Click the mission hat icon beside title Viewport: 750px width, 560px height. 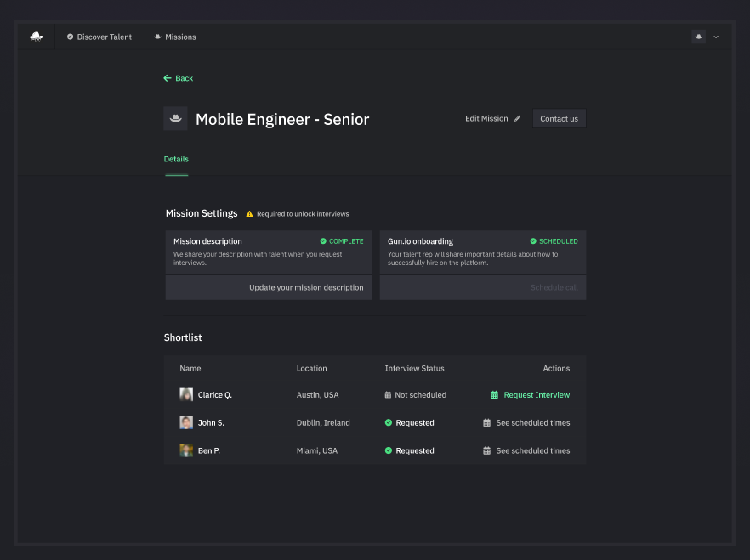coord(175,119)
